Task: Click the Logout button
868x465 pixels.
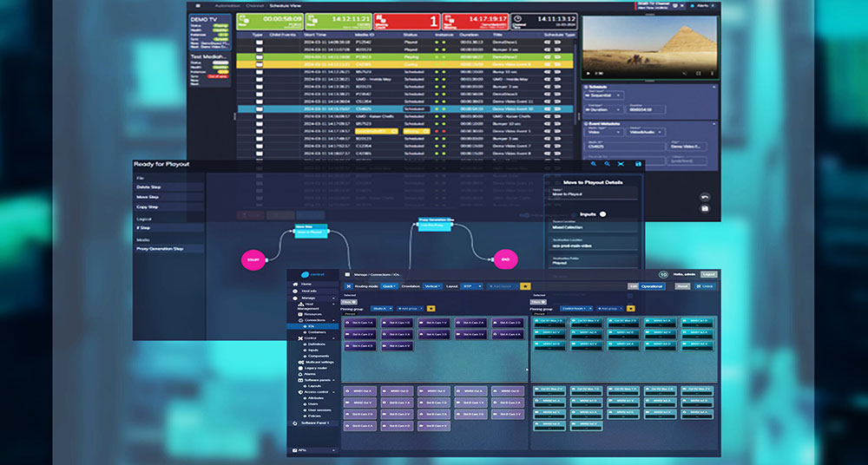Action: tap(708, 274)
